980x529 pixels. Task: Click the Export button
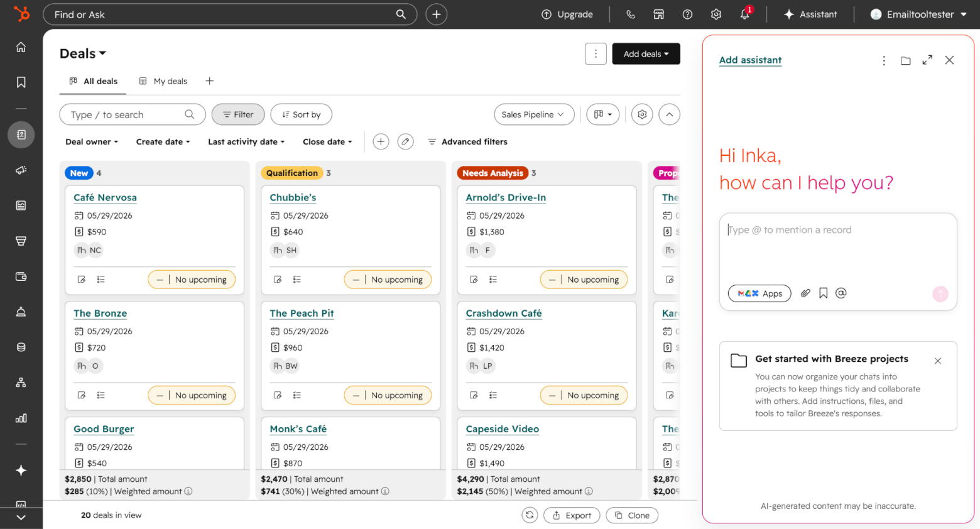click(x=572, y=515)
